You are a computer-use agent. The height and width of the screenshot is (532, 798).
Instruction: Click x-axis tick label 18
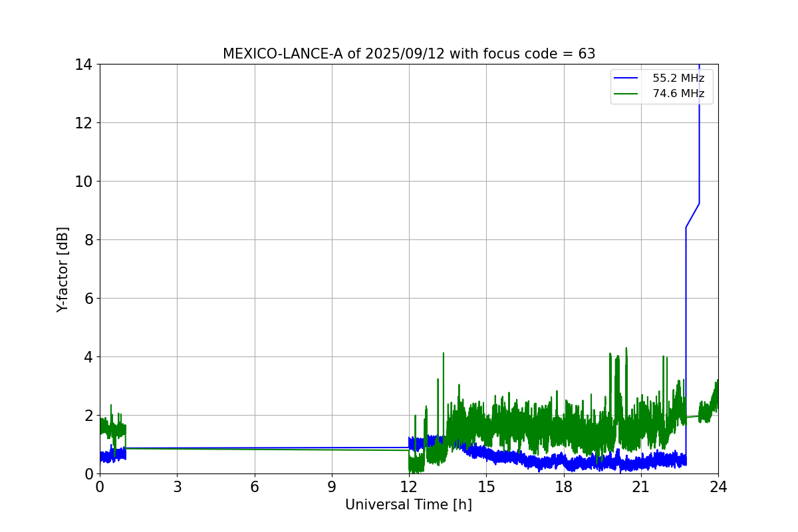[x=564, y=487]
